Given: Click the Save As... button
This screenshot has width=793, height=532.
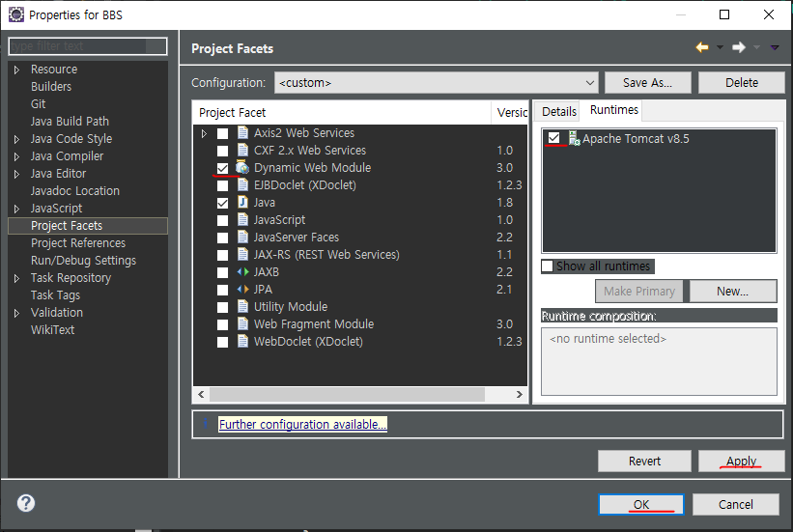Looking at the screenshot, I should [x=647, y=82].
